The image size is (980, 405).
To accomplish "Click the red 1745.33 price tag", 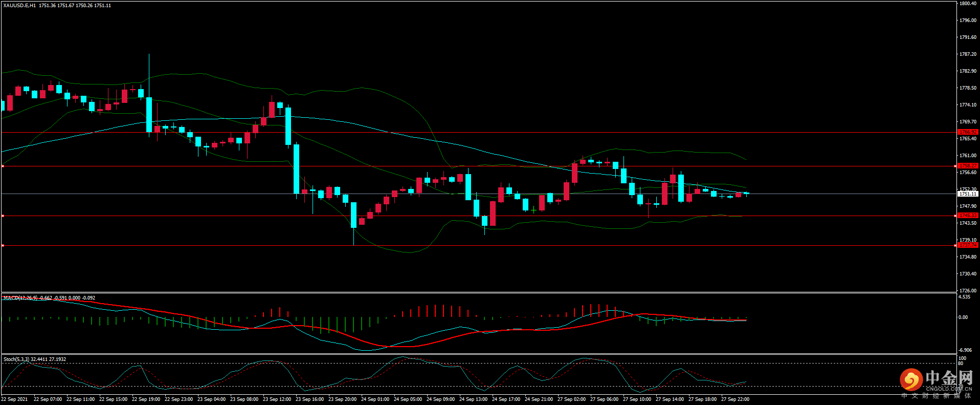I will [x=968, y=216].
